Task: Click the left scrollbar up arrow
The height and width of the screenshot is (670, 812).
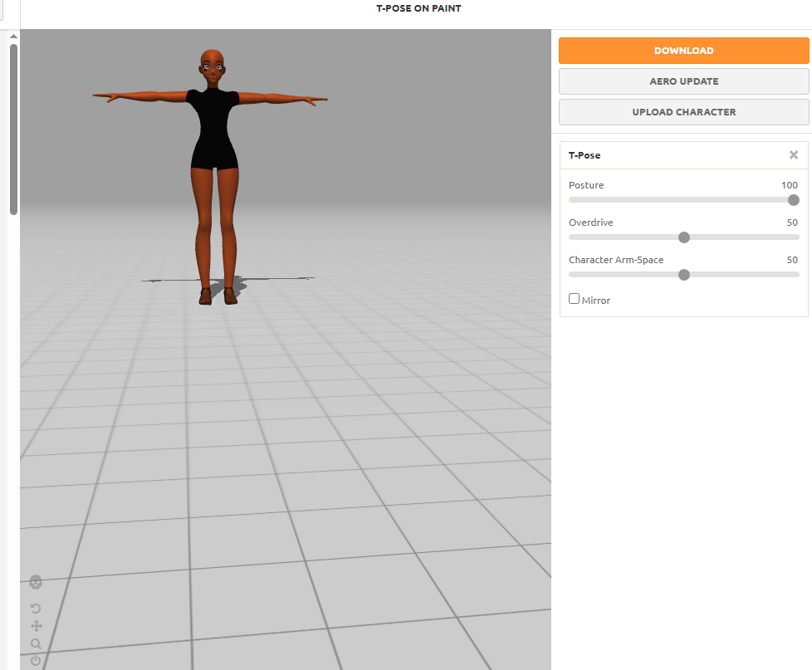Action: pos(13,37)
